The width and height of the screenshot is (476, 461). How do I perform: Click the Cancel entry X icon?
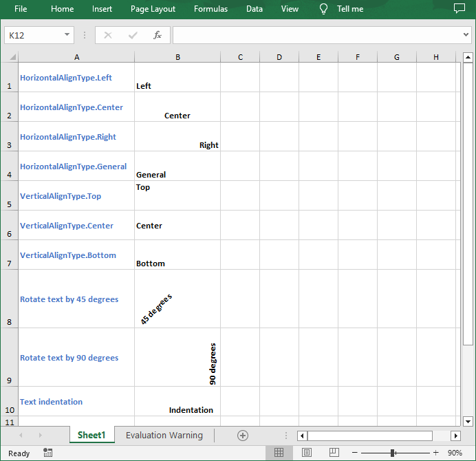[x=108, y=35]
